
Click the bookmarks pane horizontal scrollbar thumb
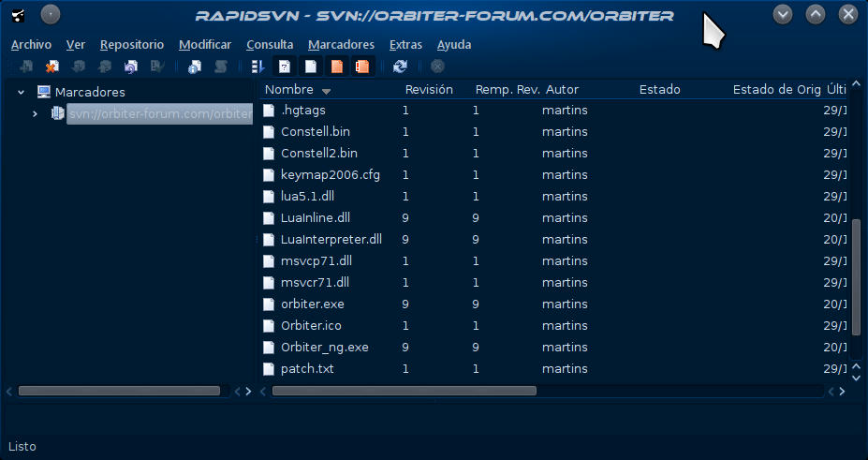pos(119,391)
